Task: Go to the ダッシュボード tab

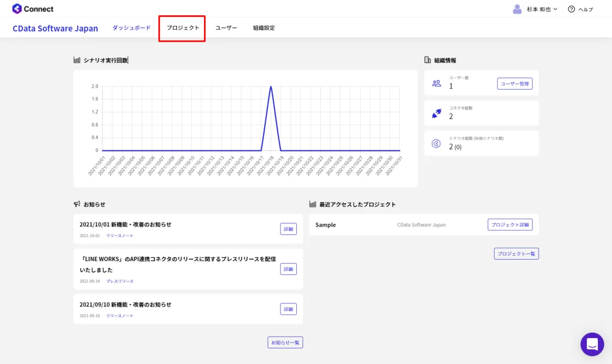Action: point(132,28)
